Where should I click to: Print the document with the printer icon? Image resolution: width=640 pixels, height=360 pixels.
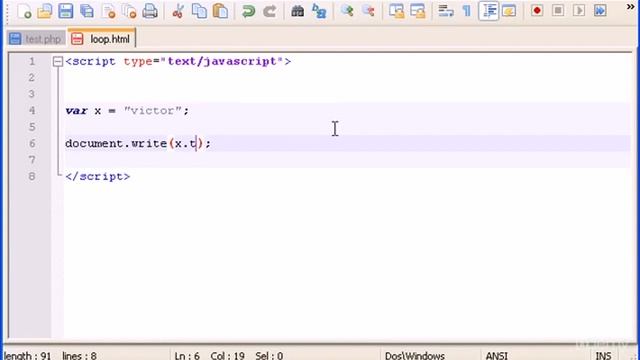150,11
